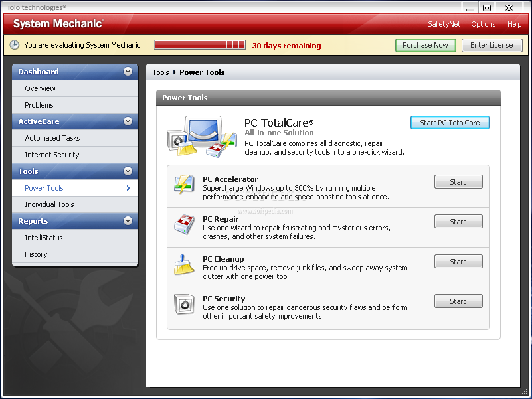
Task: Click the evaluation clock icon
Action: coord(14,45)
